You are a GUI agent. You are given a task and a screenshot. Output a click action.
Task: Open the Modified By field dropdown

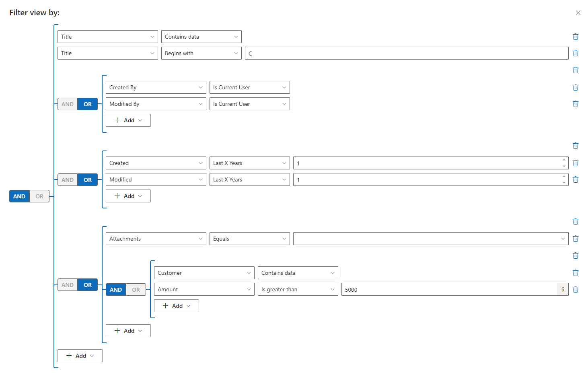156,104
